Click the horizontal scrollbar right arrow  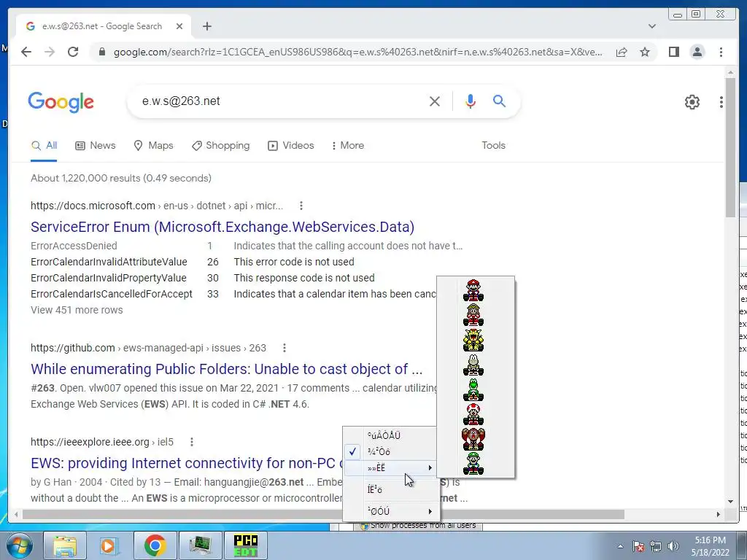coord(719,514)
